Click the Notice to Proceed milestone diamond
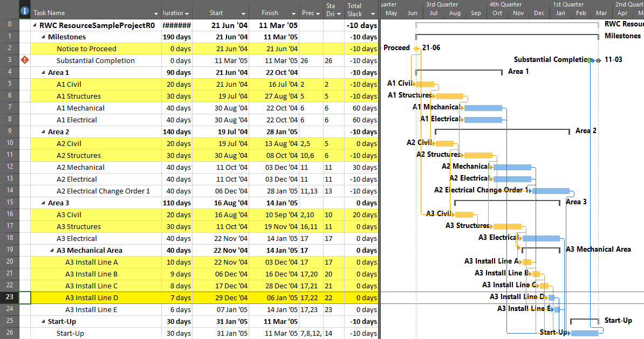Screen dimensions: 644x339 coord(416,49)
